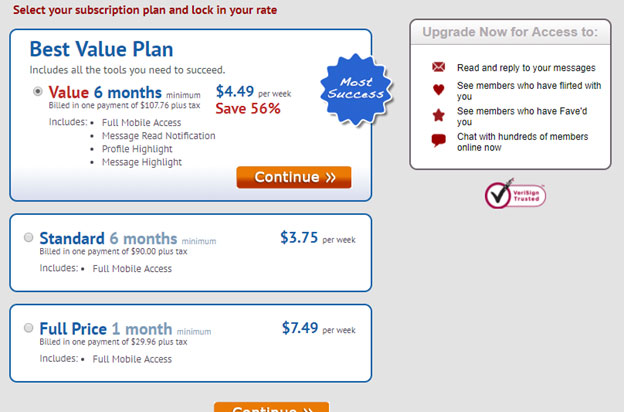624x412 pixels.
Task: Click Continue in the Best Value Plan box
Action: (294, 177)
